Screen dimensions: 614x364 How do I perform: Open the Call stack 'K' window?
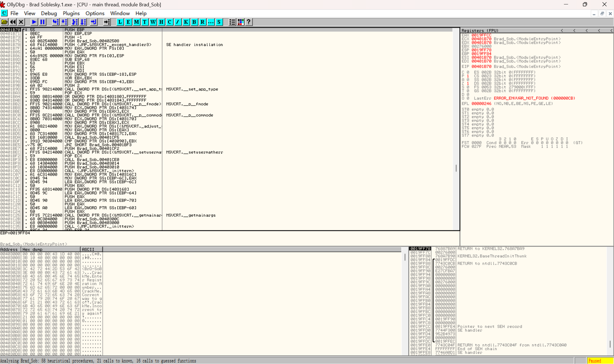point(186,22)
